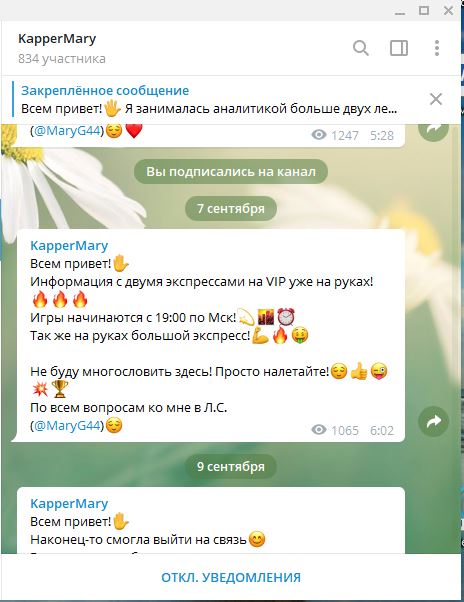Screen dimensions: 464x602
Task: Click KapperMary sender name in 9 September post
Action: tap(69, 503)
